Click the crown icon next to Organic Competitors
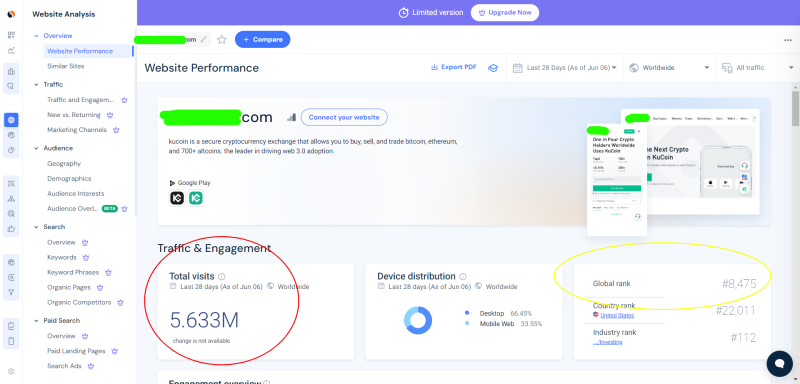800x384 pixels. click(120, 302)
